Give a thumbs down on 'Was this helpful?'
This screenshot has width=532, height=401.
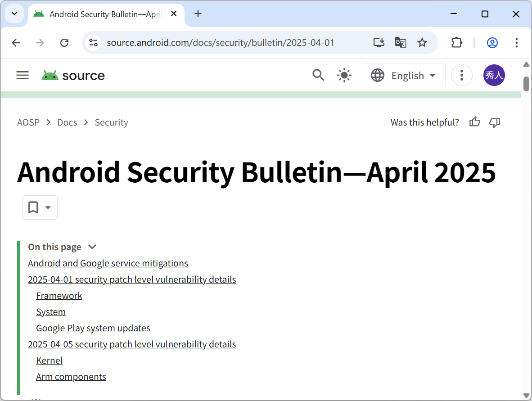(x=495, y=122)
